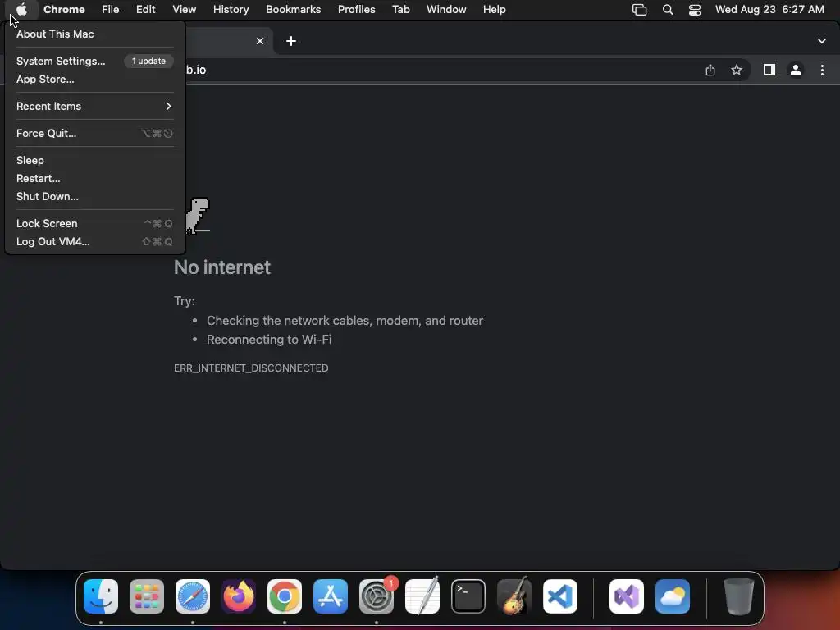Image resolution: width=840 pixels, height=630 pixels.
Task: Open Finder from the Dock
Action: (101, 596)
